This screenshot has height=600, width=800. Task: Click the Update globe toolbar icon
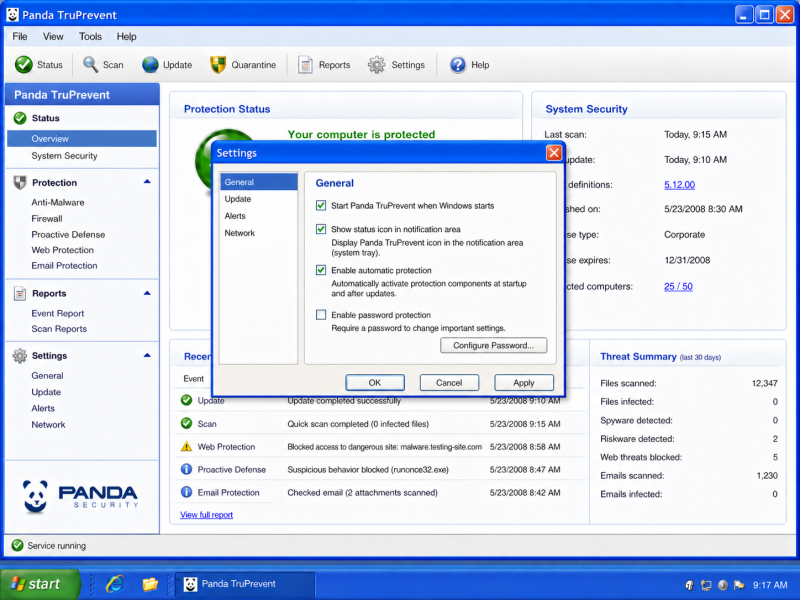(x=151, y=65)
